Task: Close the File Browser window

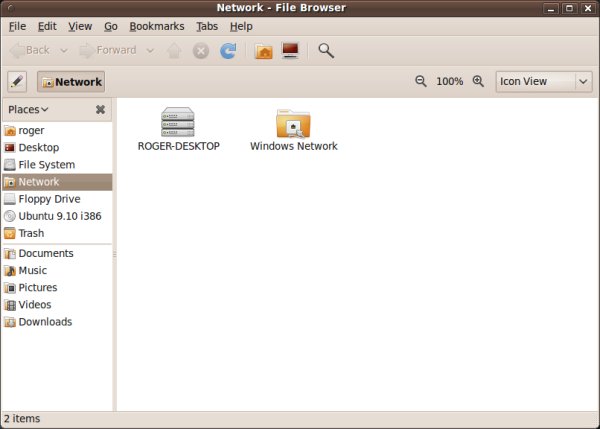Action: pos(588,8)
